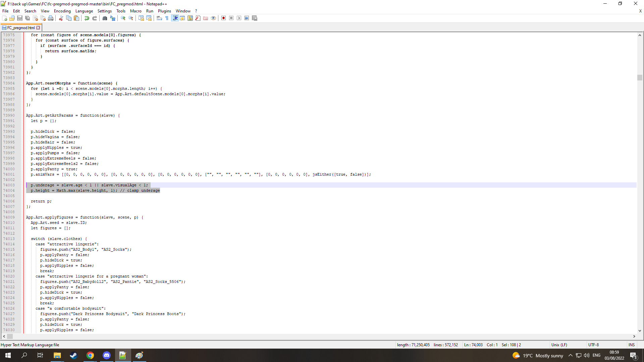Close the FC_pregmod.html tab
This screenshot has width=644, height=362.
point(38,28)
